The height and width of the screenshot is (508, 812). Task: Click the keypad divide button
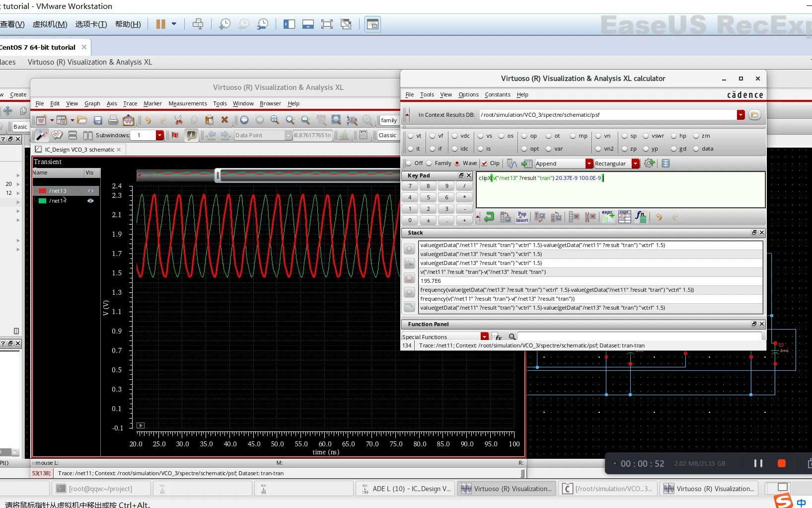(x=464, y=186)
